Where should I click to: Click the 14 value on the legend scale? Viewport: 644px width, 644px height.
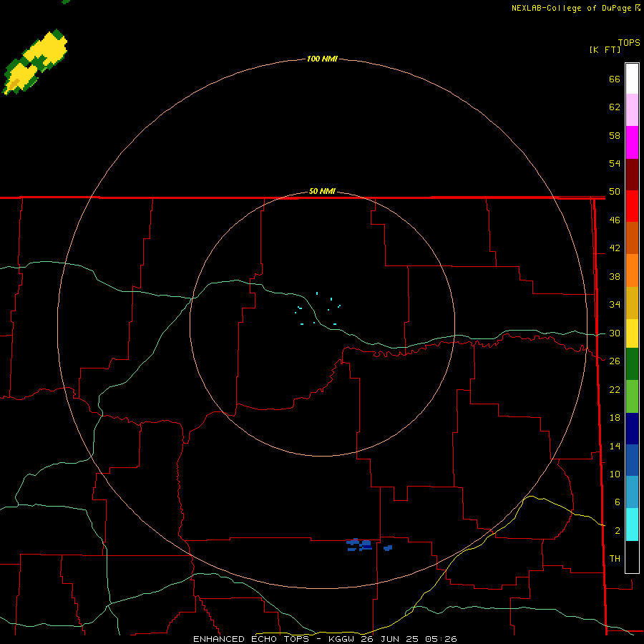(x=615, y=446)
